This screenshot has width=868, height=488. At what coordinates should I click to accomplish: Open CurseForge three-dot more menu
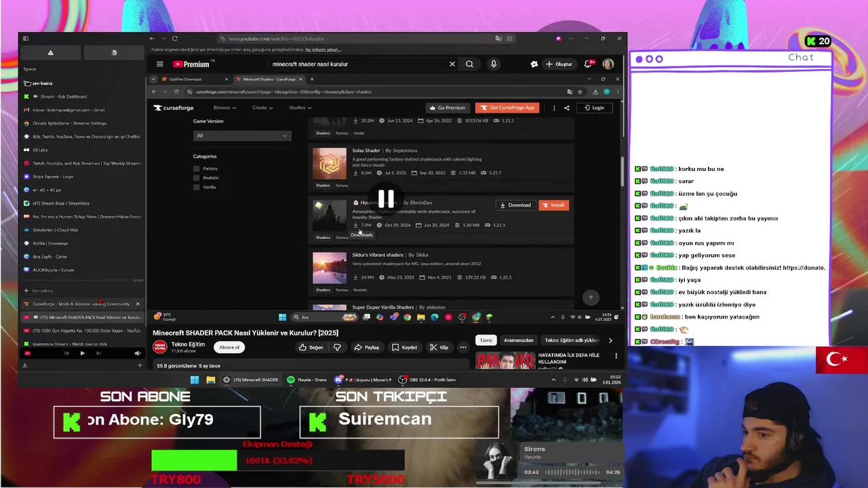[554, 108]
